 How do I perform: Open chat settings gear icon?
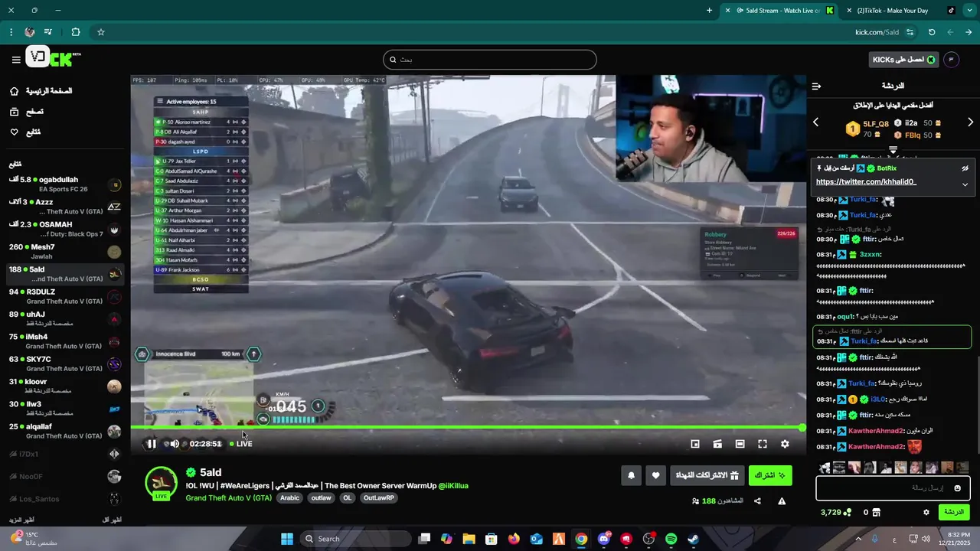926,513
